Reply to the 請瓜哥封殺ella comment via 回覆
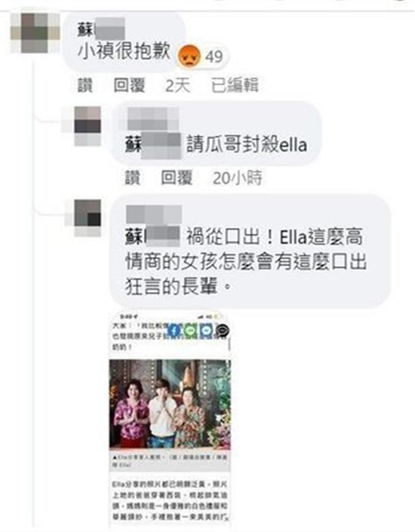 (x=176, y=178)
